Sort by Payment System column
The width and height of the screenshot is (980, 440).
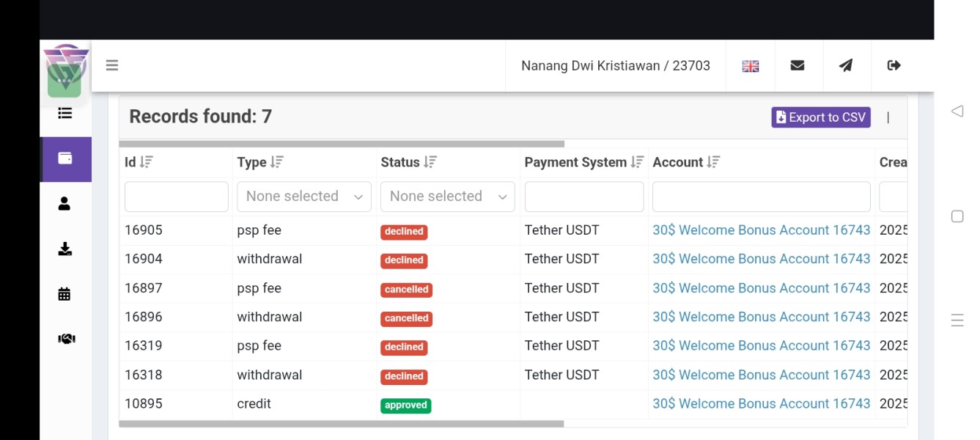637,162
